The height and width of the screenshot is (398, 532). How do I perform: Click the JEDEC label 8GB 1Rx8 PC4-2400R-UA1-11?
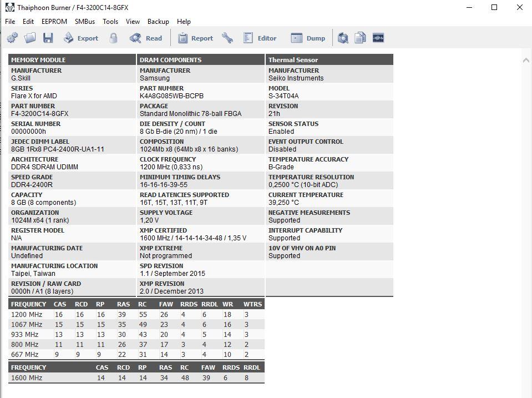click(57, 149)
